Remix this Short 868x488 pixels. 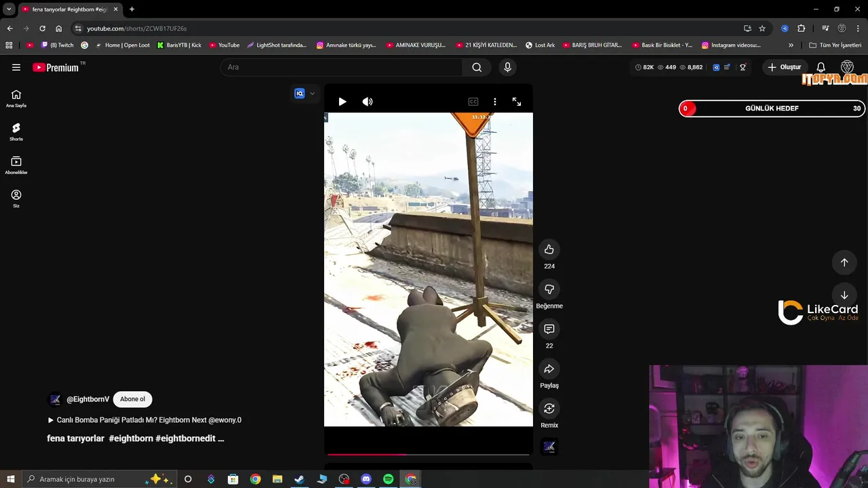549,409
